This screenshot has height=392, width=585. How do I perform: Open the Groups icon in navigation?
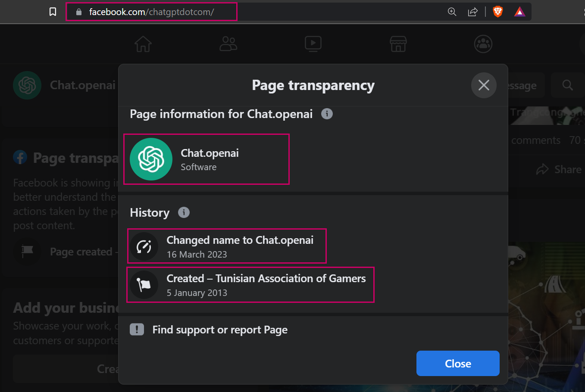pyautogui.click(x=483, y=44)
